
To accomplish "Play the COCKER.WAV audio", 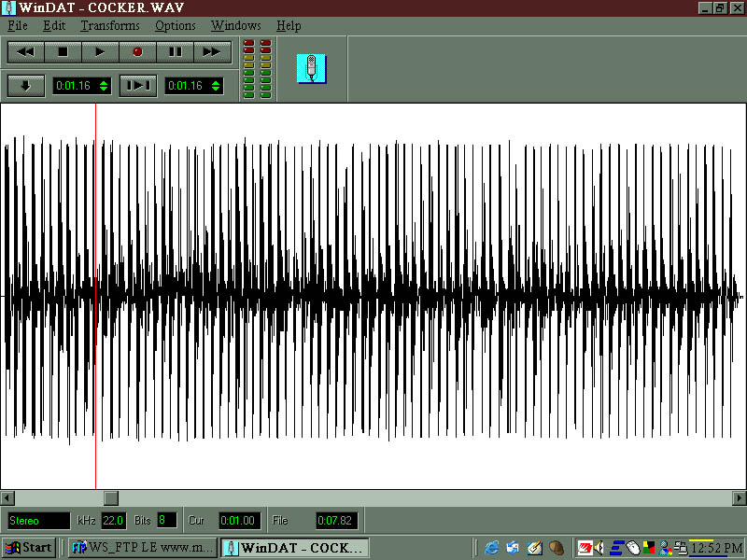I will tap(101, 51).
